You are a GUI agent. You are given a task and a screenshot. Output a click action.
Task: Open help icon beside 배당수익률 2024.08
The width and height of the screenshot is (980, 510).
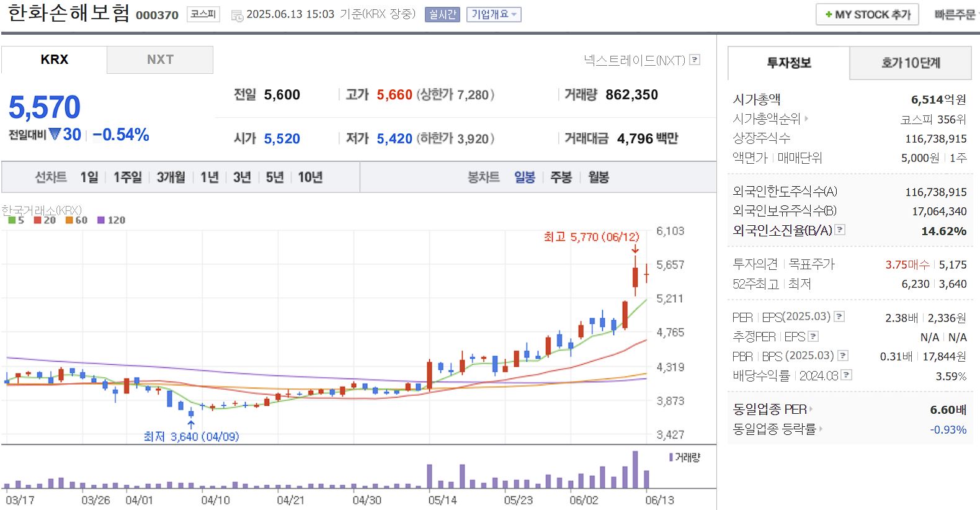click(847, 375)
